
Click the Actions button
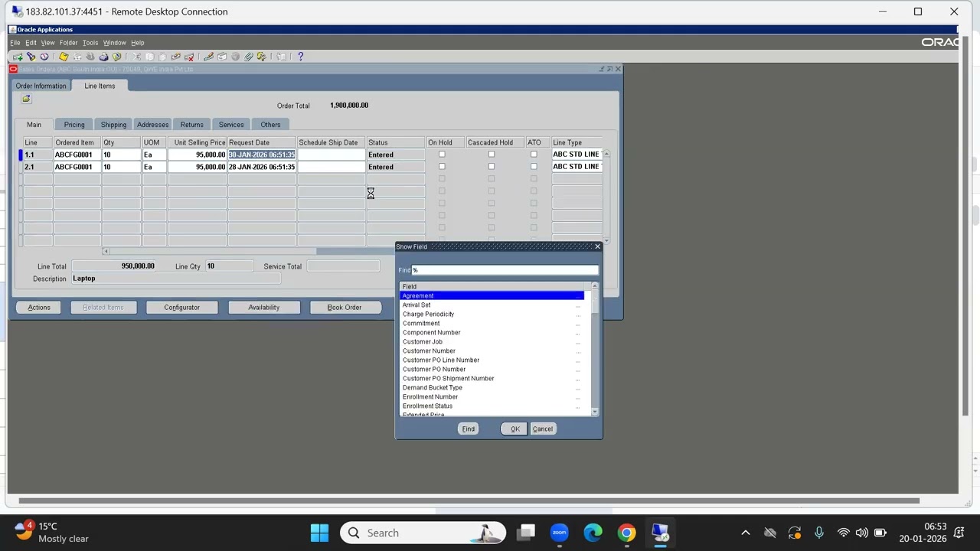tap(39, 307)
